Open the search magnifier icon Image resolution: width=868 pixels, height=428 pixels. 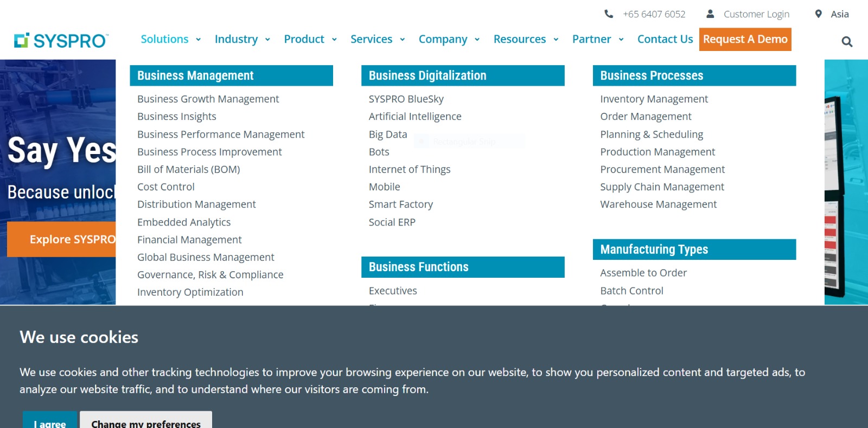847,42
